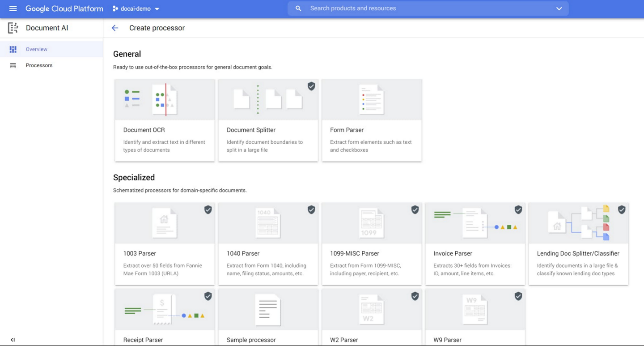Select the Sample processor card
The image size is (644, 346).
tap(268, 313)
